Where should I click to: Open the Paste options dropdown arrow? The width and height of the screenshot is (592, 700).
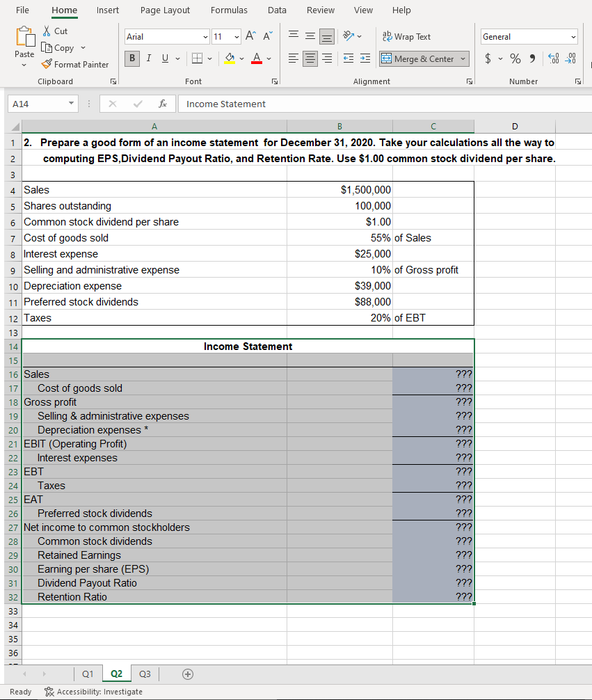coord(24,65)
